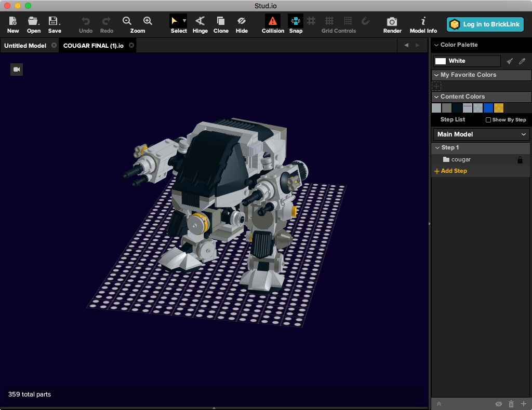The image size is (532, 410).
Task: Choose the blue content color swatch
Action: pyautogui.click(x=488, y=108)
